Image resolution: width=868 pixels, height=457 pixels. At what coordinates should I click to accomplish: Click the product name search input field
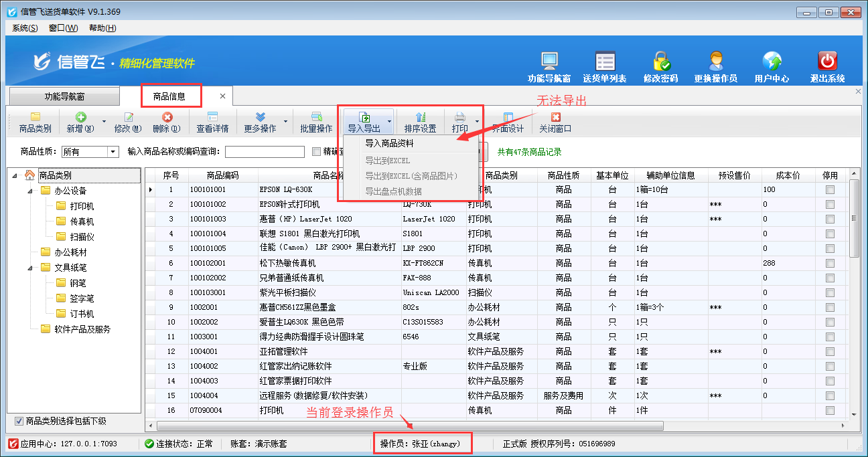coord(265,153)
